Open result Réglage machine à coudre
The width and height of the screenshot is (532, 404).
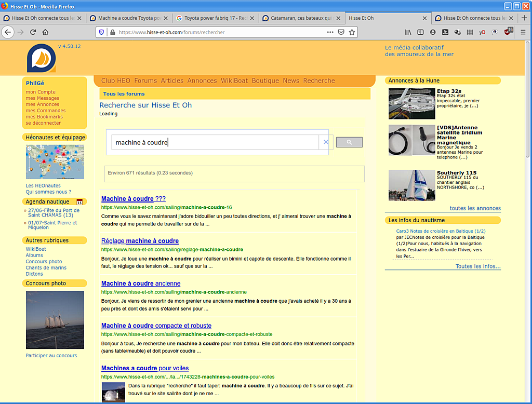140,241
